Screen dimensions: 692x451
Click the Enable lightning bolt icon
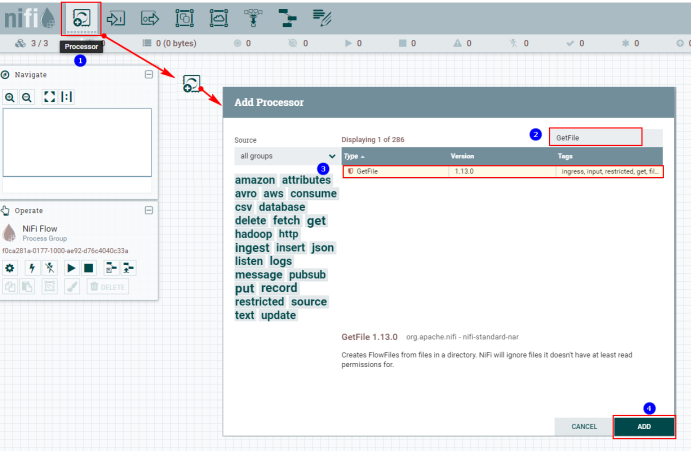32,268
